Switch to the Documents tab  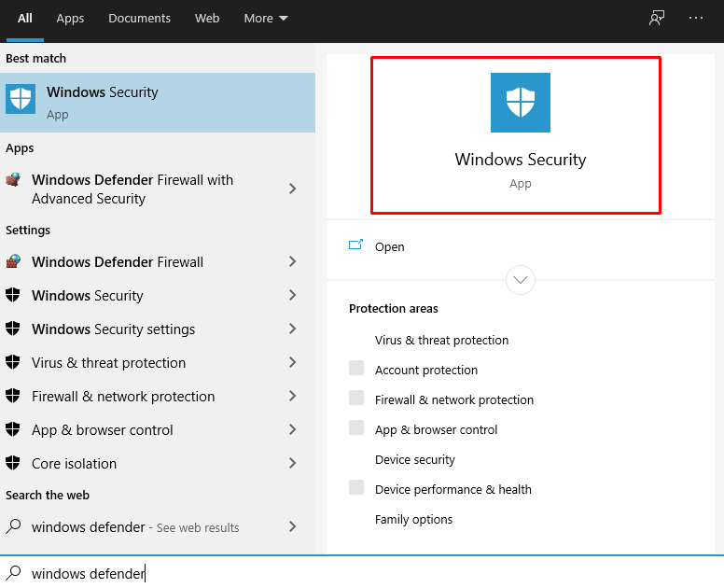[x=138, y=19]
